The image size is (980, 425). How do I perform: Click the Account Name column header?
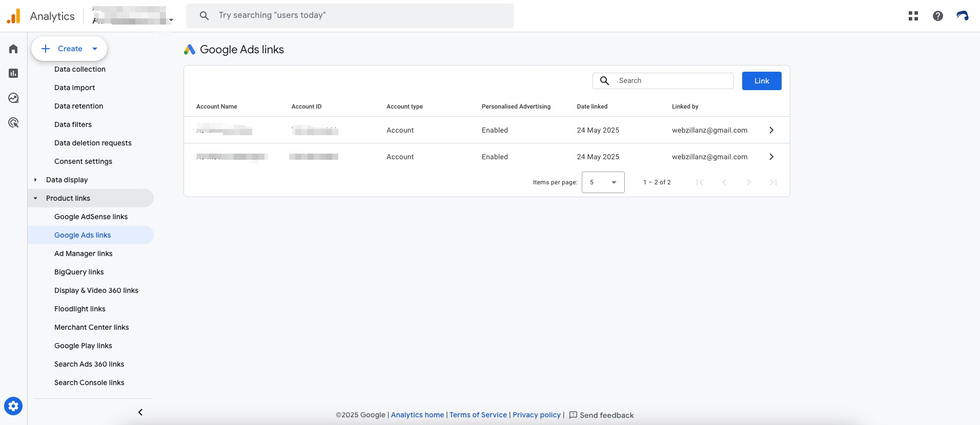(217, 107)
